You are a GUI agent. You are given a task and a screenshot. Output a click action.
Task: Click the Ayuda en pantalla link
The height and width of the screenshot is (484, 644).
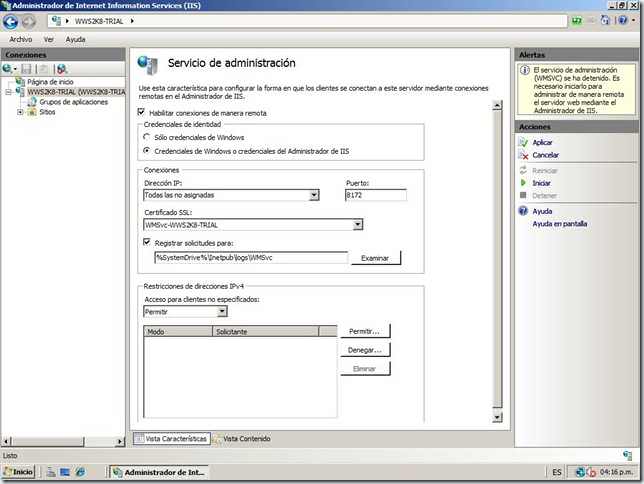[x=559, y=224]
